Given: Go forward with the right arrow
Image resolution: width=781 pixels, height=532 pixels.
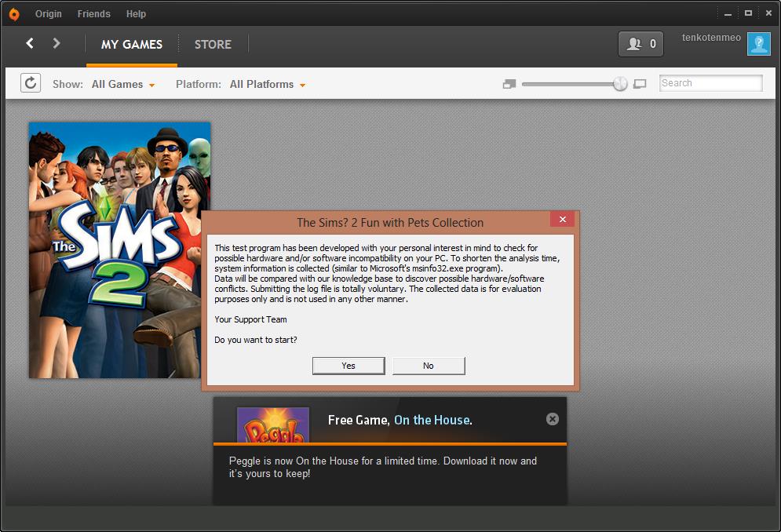Looking at the screenshot, I should click(57, 43).
